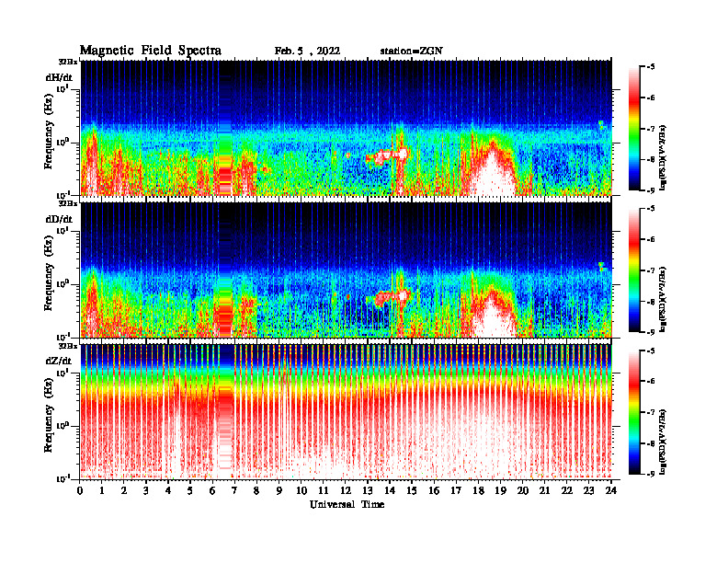
Task: Click hour tick label "11" on time axis
Action: pos(324,491)
